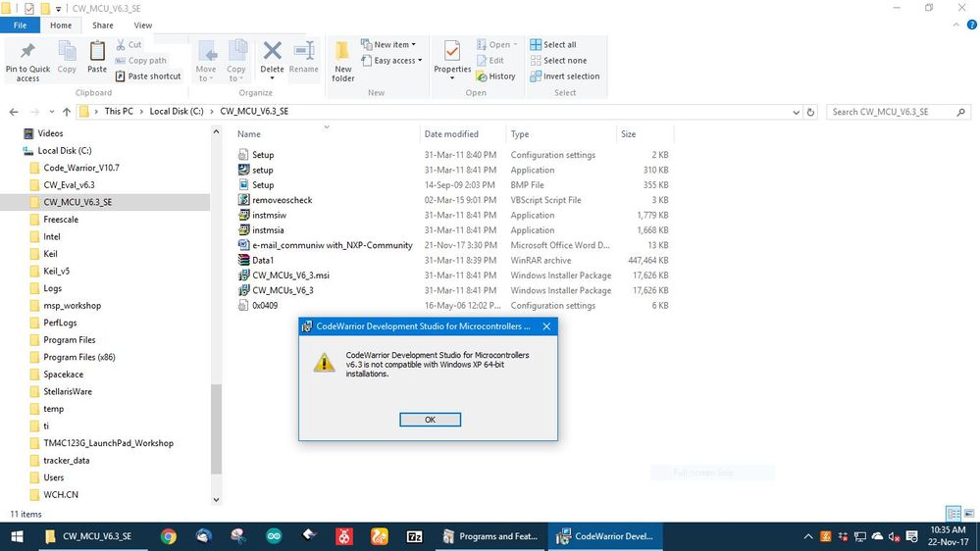The image size is (980, 551).
Task: Open Recent locations dropdown arrow
Action: point(51,112)
